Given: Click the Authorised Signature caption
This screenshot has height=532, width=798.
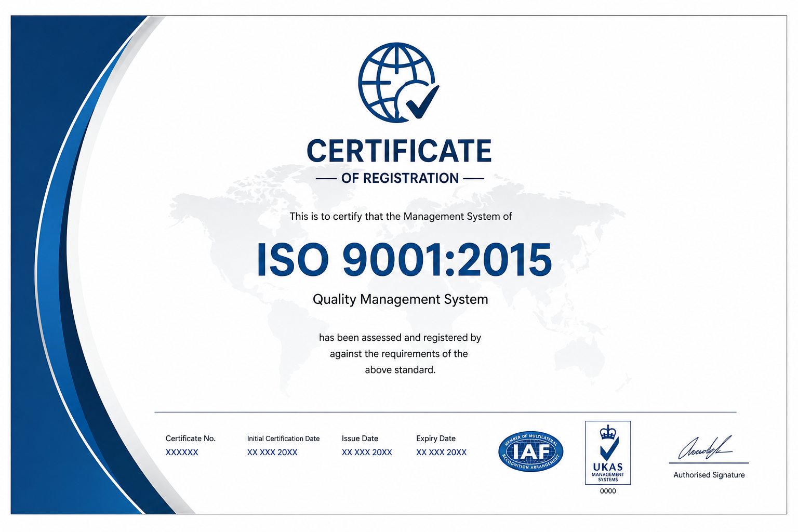Looking at the screenshot, I should [x=709, y=475].
